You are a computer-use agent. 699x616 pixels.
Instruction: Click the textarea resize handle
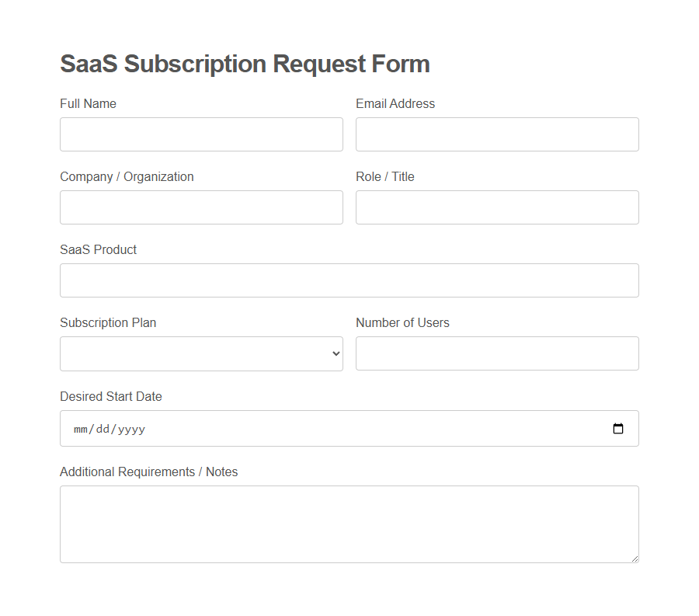click(x=635, y=558)
